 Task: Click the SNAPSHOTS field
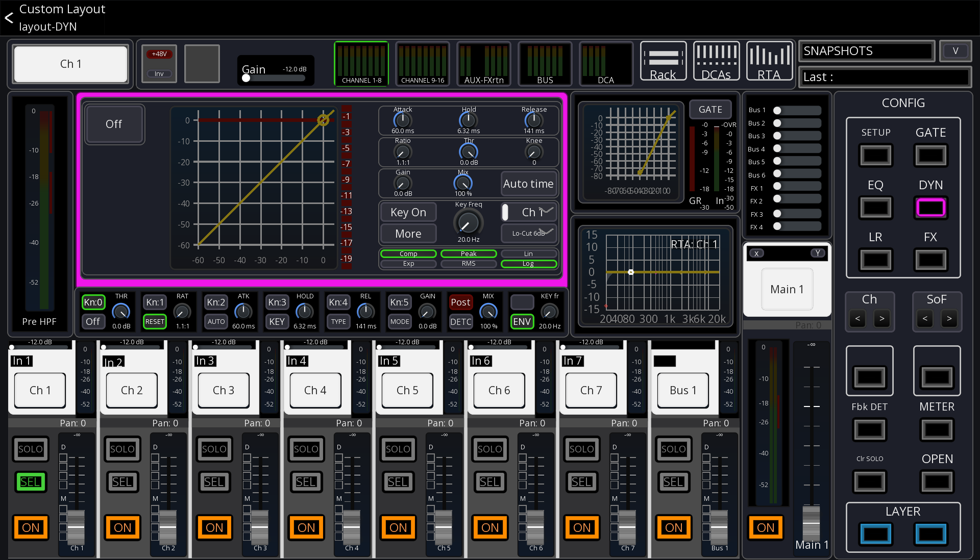click(866, 51)
